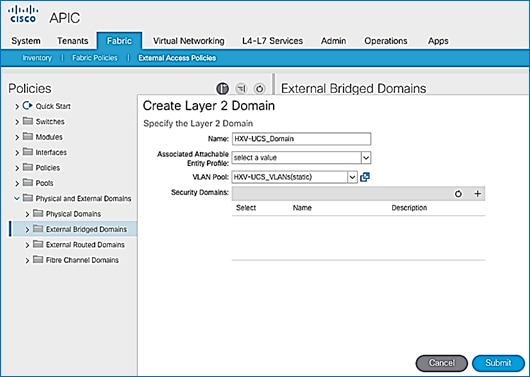This screenshot has height=377, width=530.
Task: Add a Security Domain with plus icon
Action: point(477,194)
